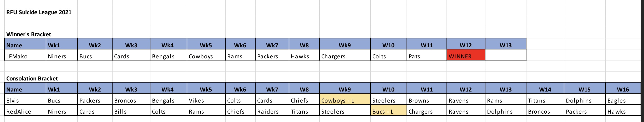This screenshot has height=122, width=644.
Task: Select Elvis's W16 Eagles cell
Action: pos(623,99)
